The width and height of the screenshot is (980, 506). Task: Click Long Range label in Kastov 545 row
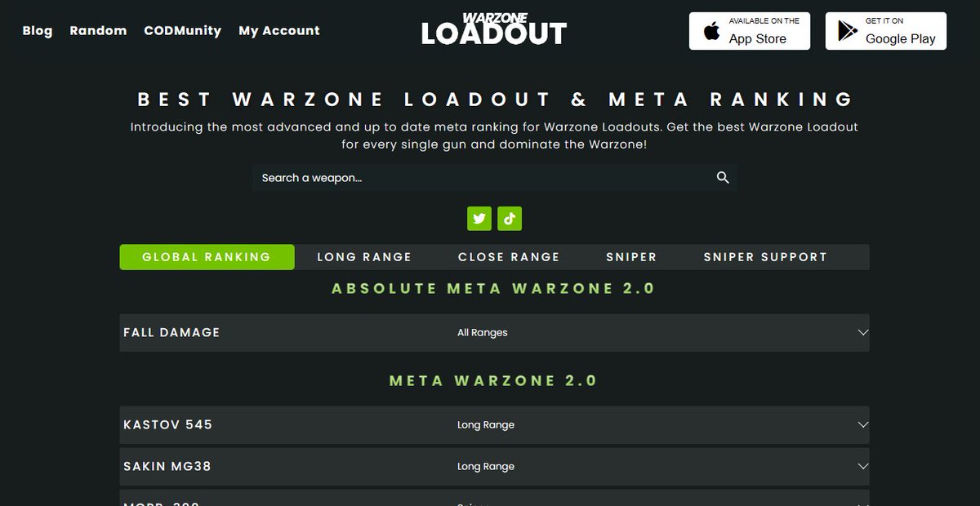coord(486,425)
